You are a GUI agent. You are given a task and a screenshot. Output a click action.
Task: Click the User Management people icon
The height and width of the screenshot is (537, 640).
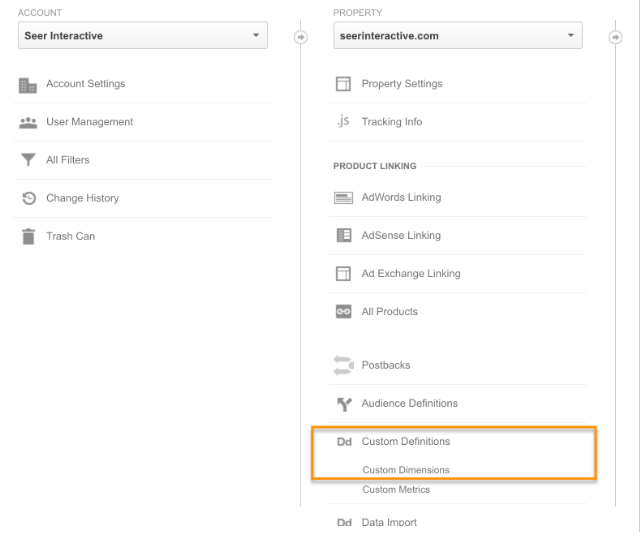[x=28, y=122]
